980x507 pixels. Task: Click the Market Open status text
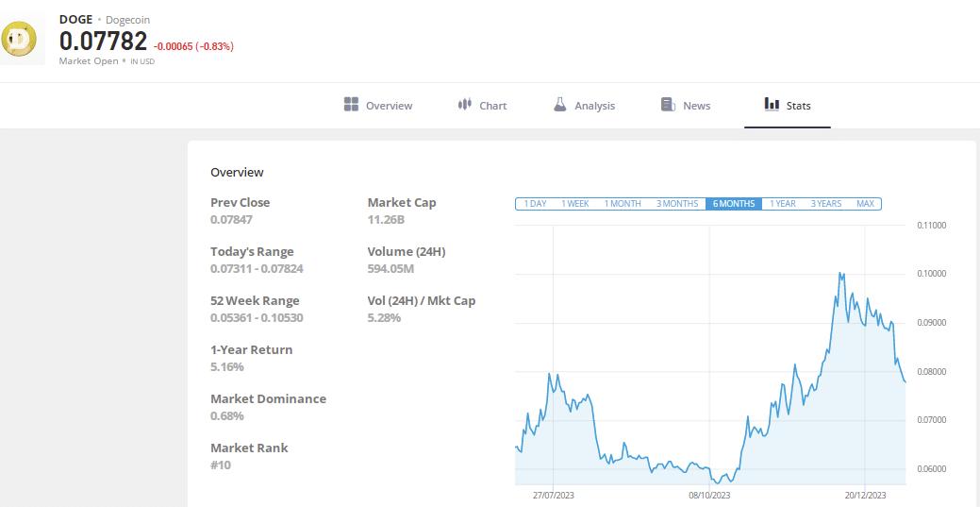click(89, 61)
